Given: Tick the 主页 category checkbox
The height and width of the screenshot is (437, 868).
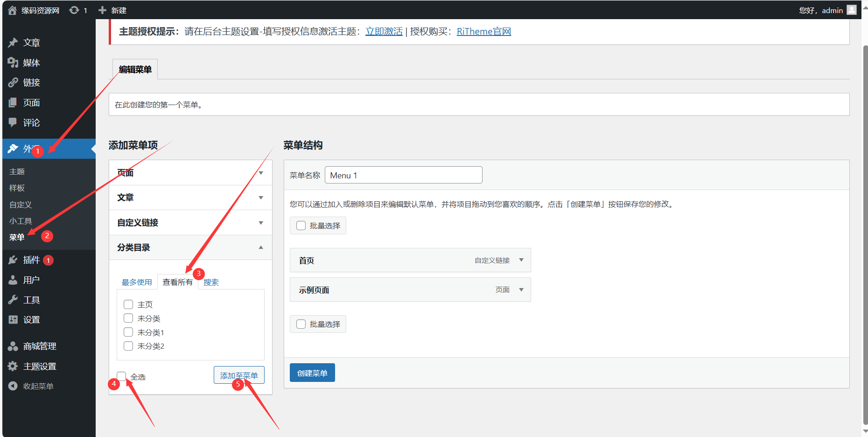Looking at the screenshot, I should click(128, 304).
